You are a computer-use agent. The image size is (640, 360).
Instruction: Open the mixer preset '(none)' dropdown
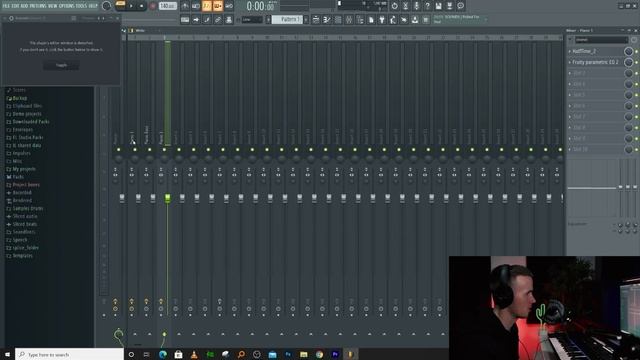coord(601,40)
